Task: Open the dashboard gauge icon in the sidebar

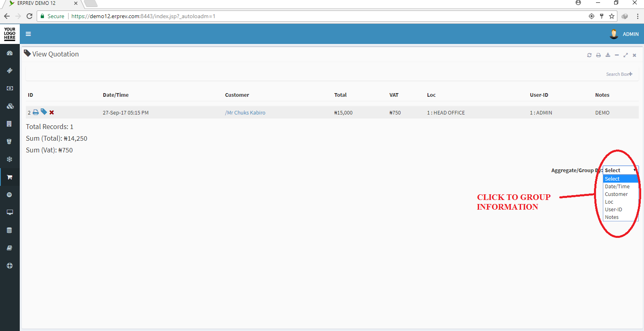Action: pyautogui.click(x=10, y=53)
